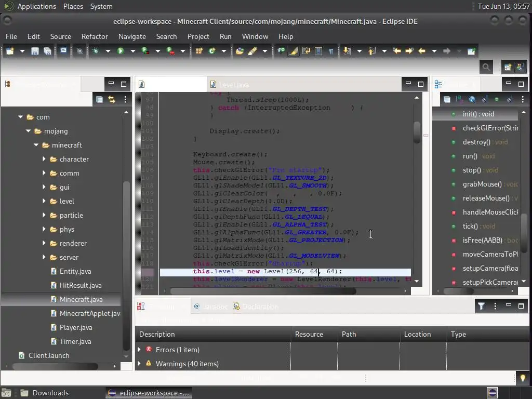Viewport: 532px width, 399px height.
Task: Start debugging with the bug icon
Action: click(x=96, y=51)
